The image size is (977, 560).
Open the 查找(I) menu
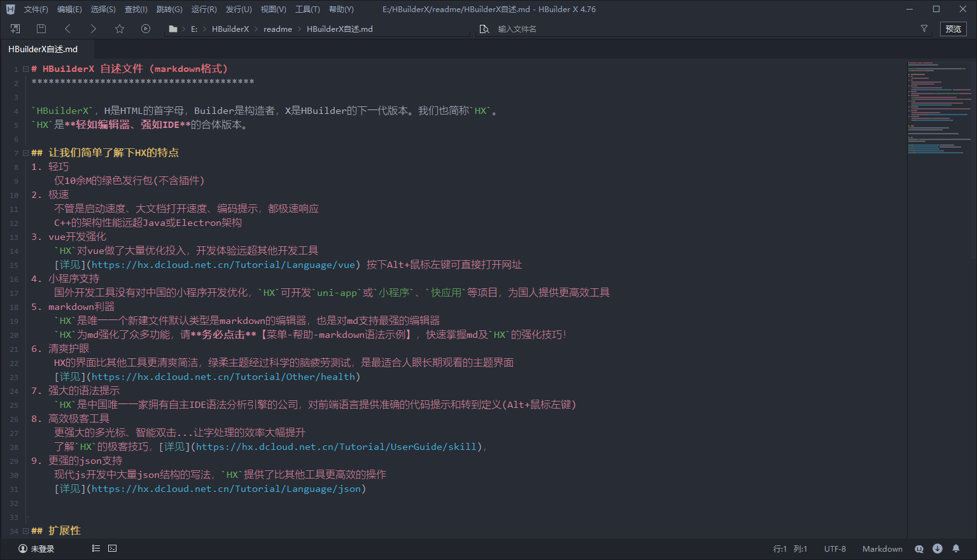[x=136, y=10]
